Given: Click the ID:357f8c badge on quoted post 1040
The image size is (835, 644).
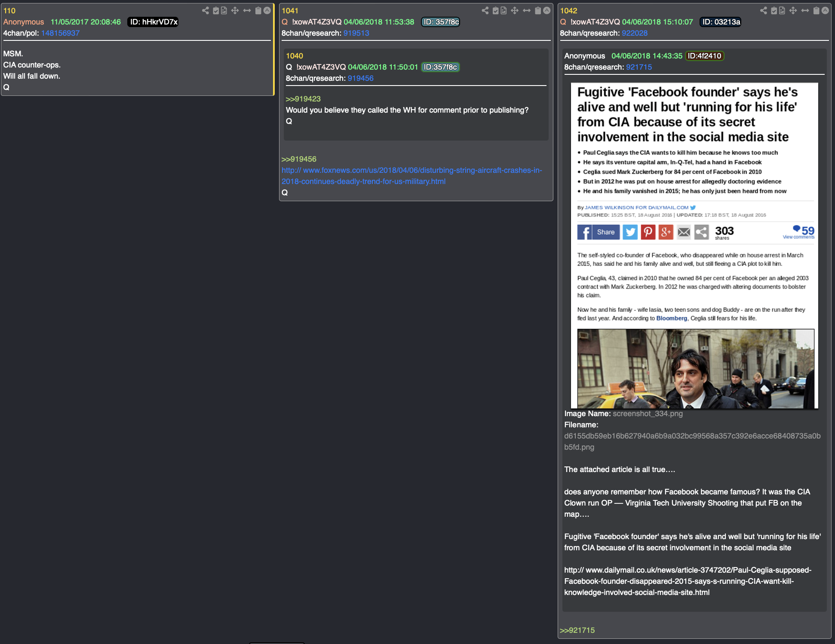Looking at the screenshot, I should point(440,67).
